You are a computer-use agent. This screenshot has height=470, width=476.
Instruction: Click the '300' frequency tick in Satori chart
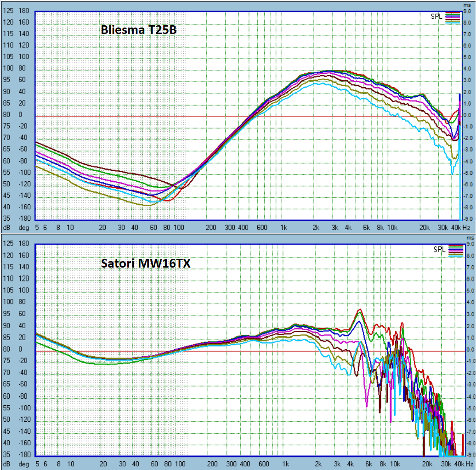coord(231,464)
